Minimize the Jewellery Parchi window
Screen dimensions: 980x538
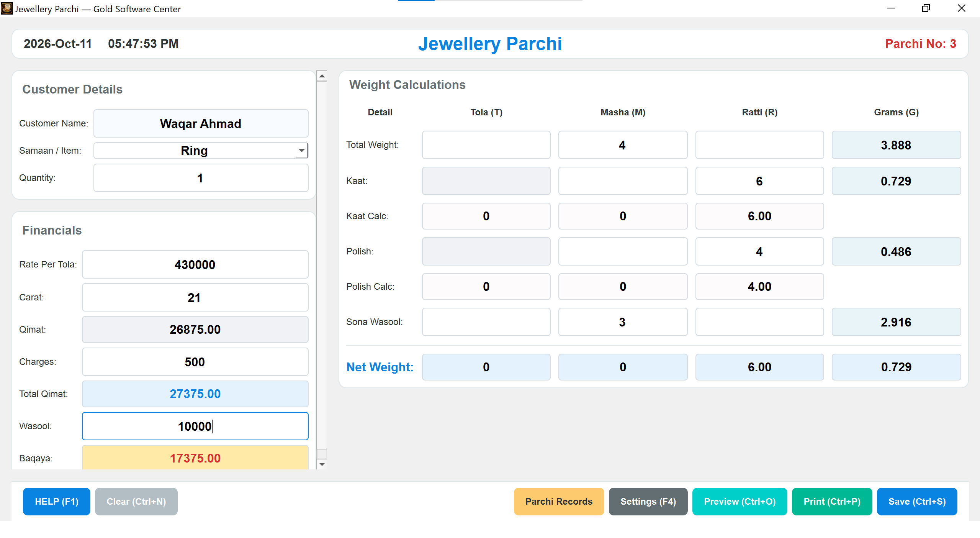pos(891,8)
